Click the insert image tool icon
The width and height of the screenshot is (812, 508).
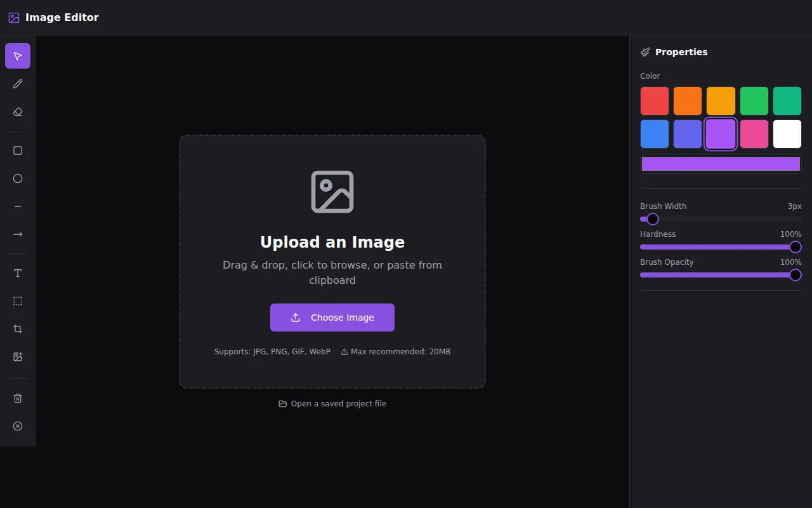click(18, 357)
